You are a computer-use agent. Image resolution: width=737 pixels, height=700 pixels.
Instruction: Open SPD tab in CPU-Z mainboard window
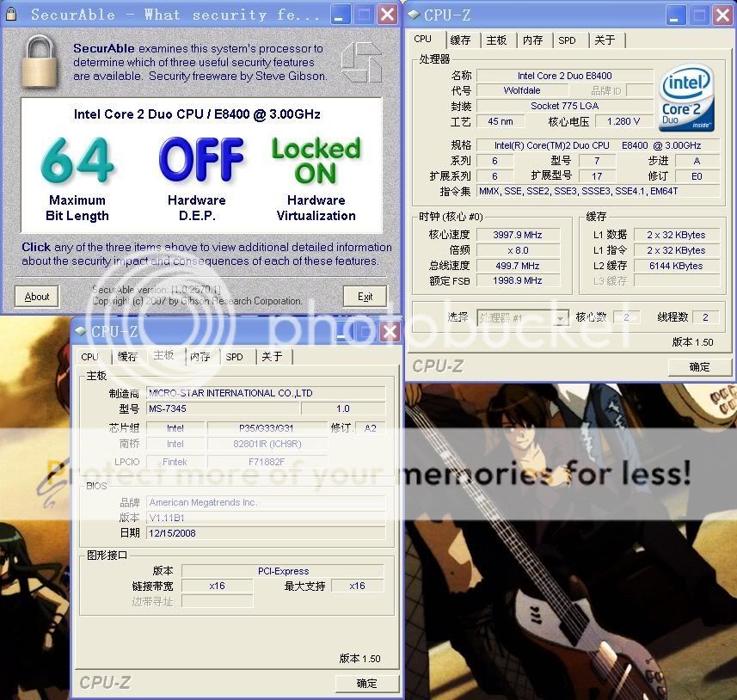[x=235, y=357]
